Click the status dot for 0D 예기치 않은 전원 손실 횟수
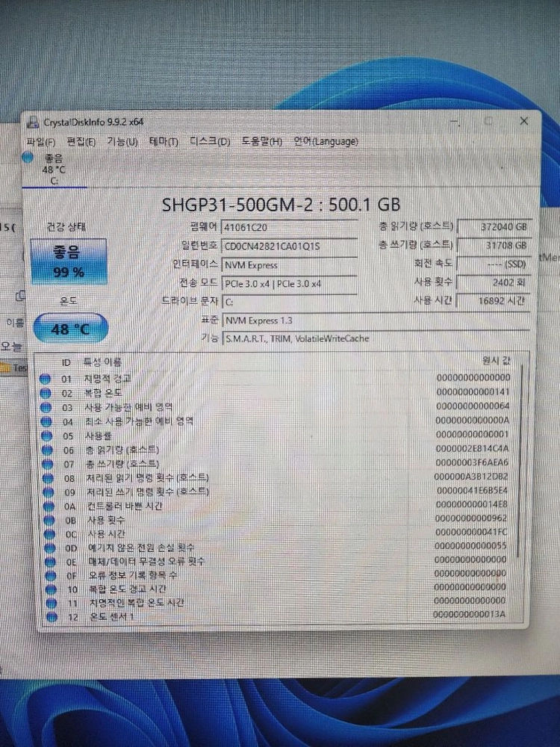This screenshot has width=560, height=747. click(x=50, y=548)
